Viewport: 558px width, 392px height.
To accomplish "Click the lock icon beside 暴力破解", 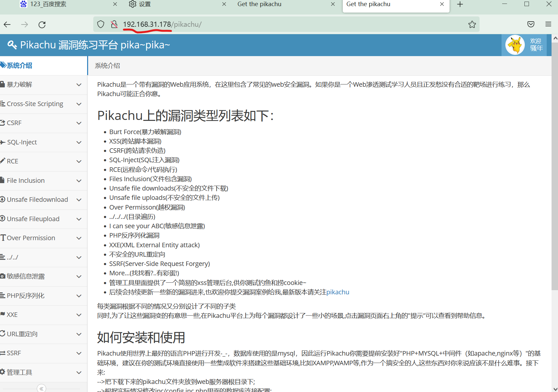I will [x=3, y=84].
